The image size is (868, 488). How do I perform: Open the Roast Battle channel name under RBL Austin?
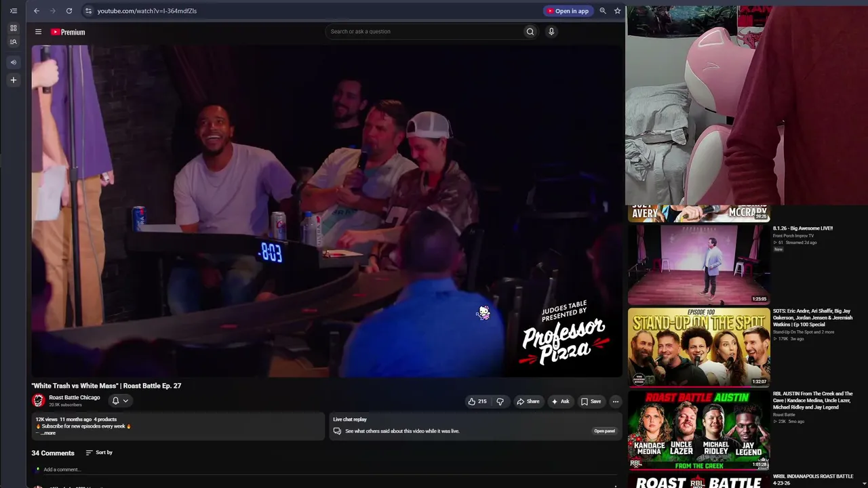[784, 415]
